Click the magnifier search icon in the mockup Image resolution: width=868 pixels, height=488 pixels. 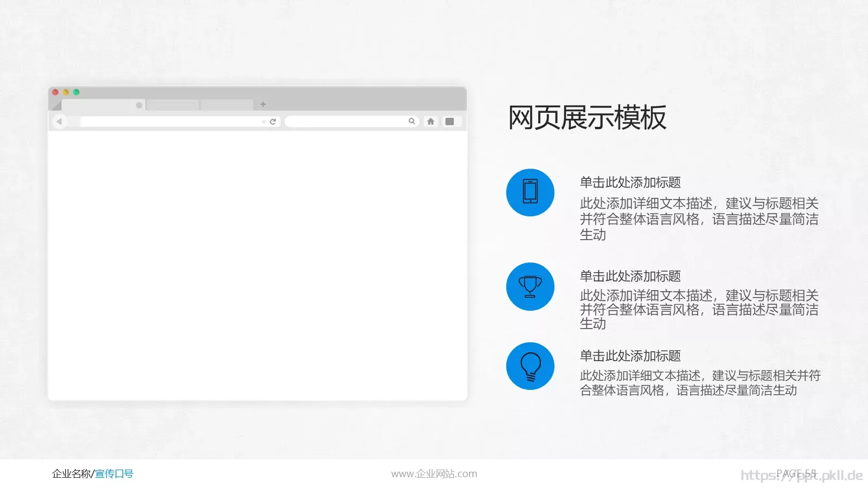(412, 121)
